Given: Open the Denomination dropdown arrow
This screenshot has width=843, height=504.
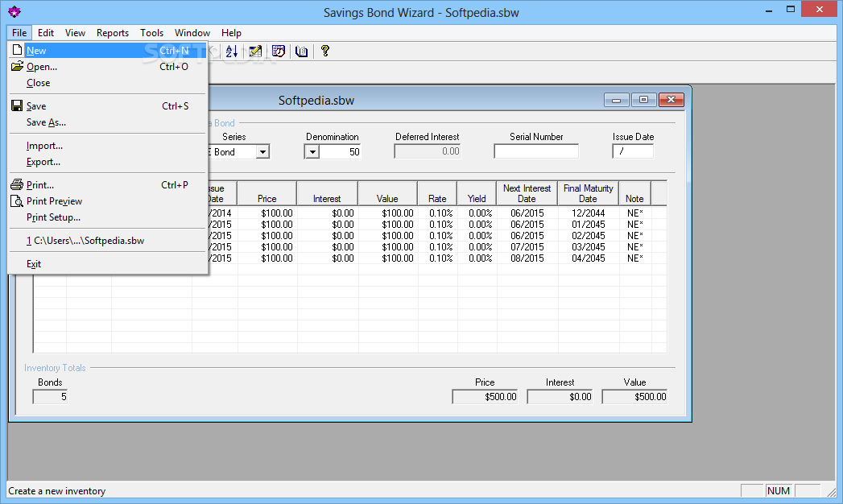Looking at the screenshot, I should (x=312, y=152).
